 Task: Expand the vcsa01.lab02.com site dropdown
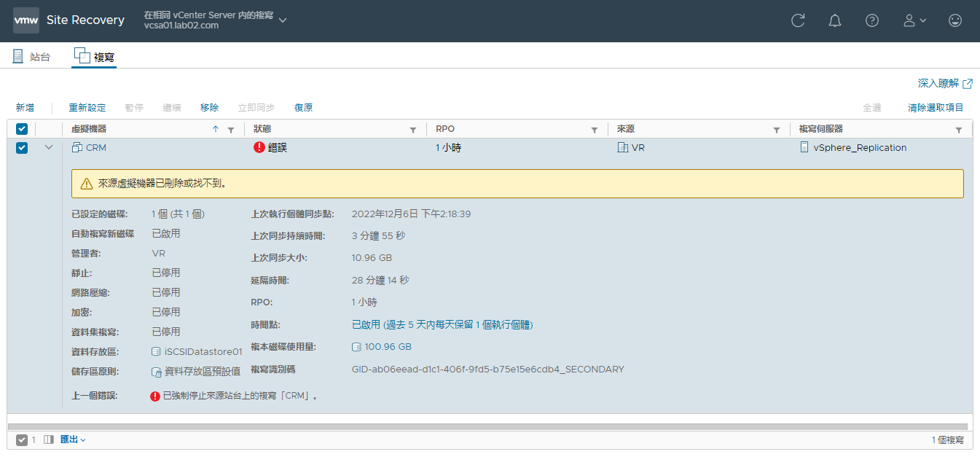click(283, 20)
